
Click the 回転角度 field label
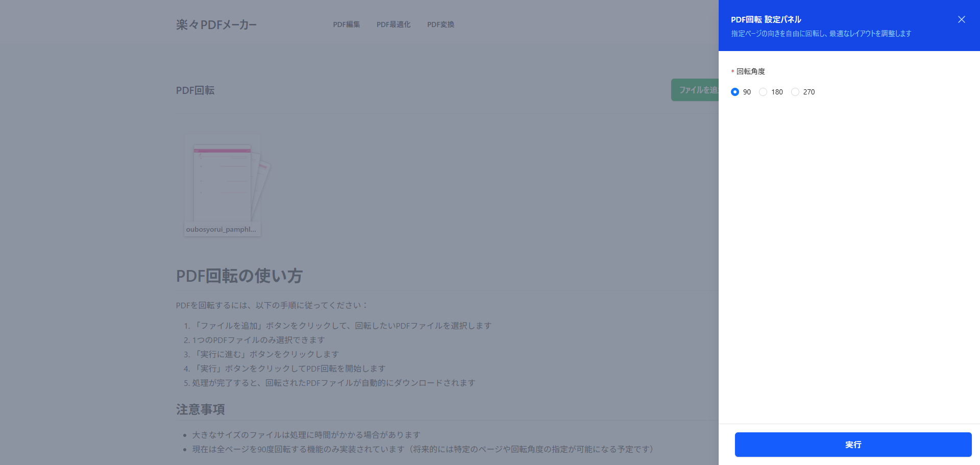[750, 71]
